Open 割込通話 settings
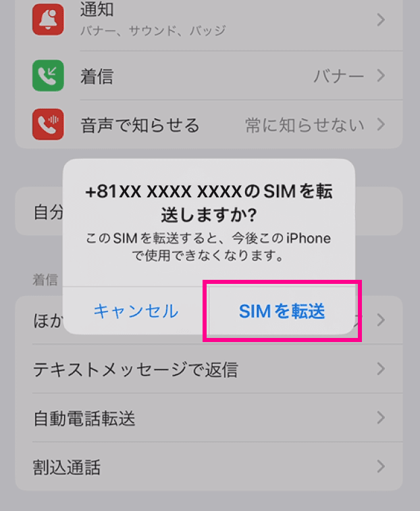 coord(209,466)
